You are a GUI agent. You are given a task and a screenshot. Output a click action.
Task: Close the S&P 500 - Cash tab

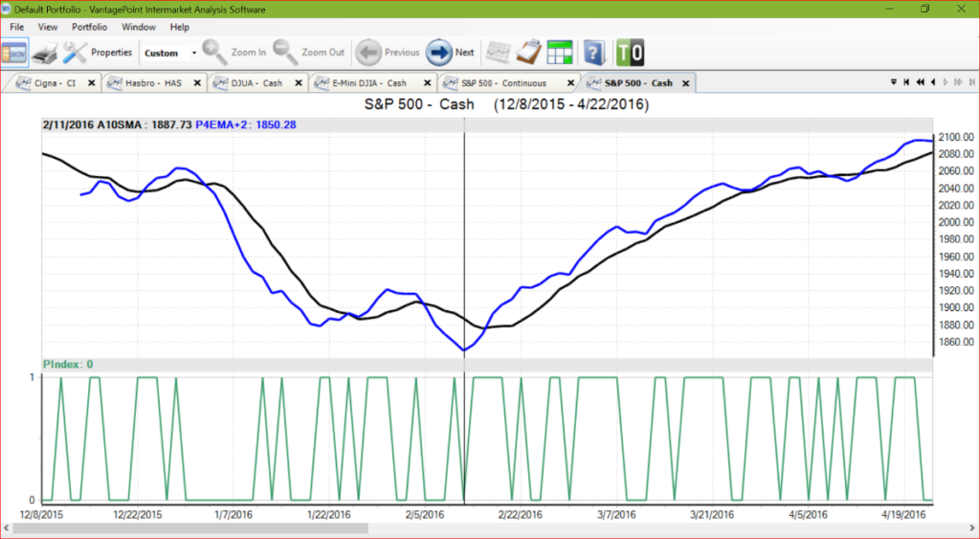tap(685, 82)
